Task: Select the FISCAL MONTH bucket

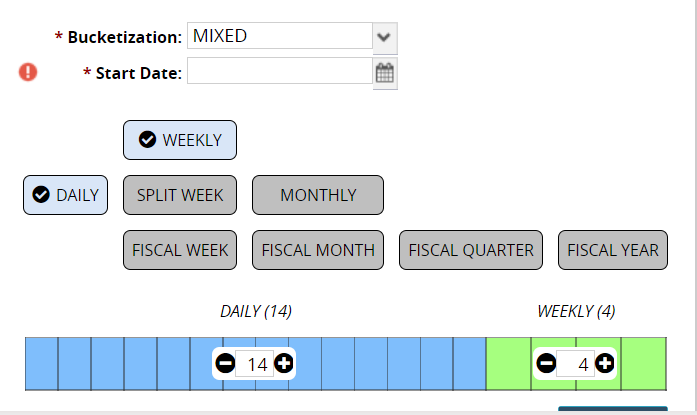Action: [x=318, y=250]
